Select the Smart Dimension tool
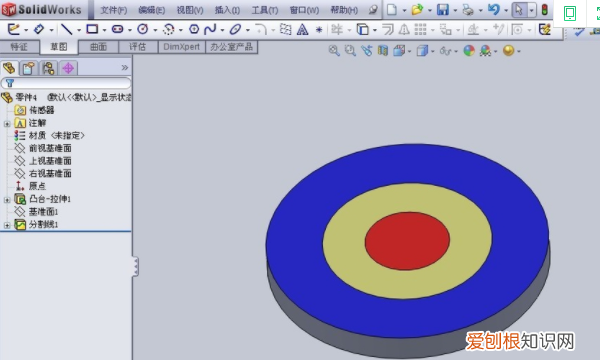The width and height of the screenshot is (600, 360). coord(39,29)
